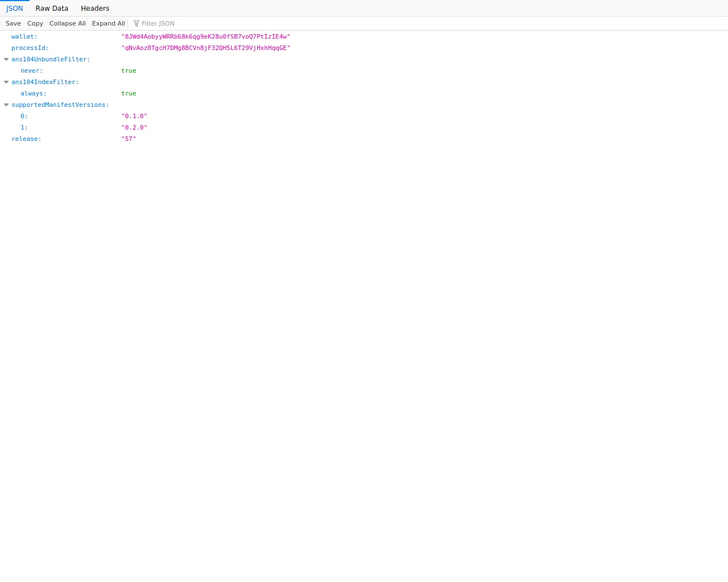Collapse the ans104UnbundleFilter node arrow

(x=6, y=59)
